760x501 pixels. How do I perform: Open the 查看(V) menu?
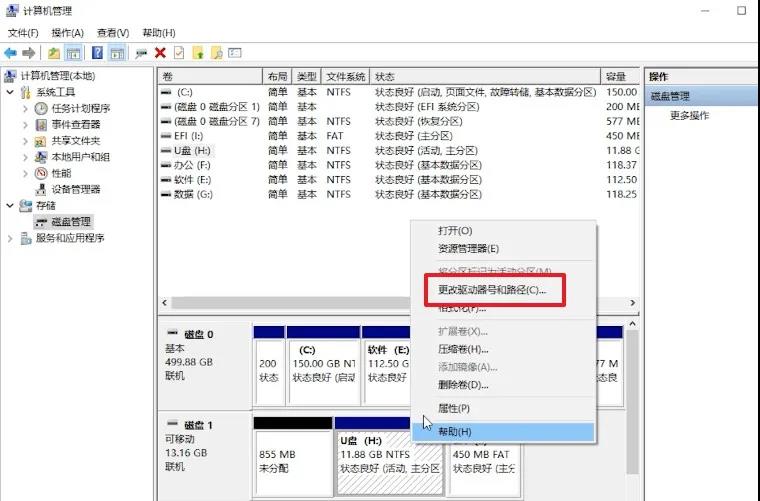coord(113,33)
